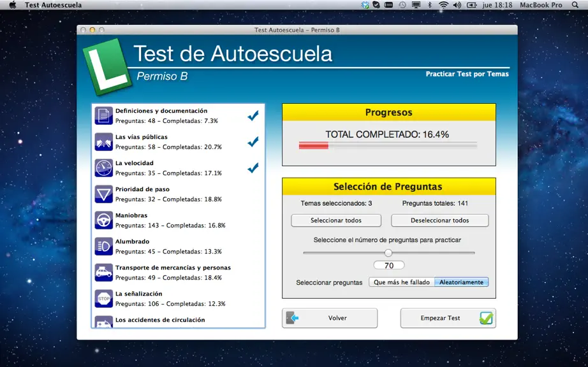Click the Transporte de mercancías car icon
588x367 pixels.
coord(103,273)
